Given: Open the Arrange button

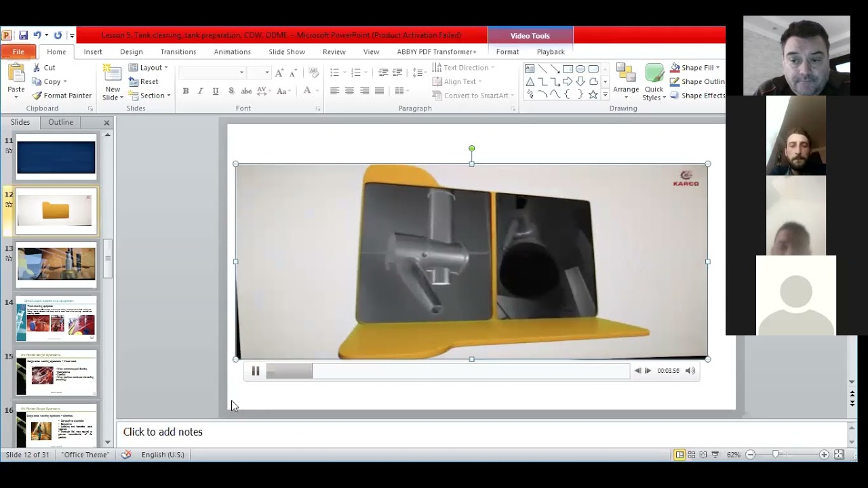Looking at the screenshot, I should point(626,81).
